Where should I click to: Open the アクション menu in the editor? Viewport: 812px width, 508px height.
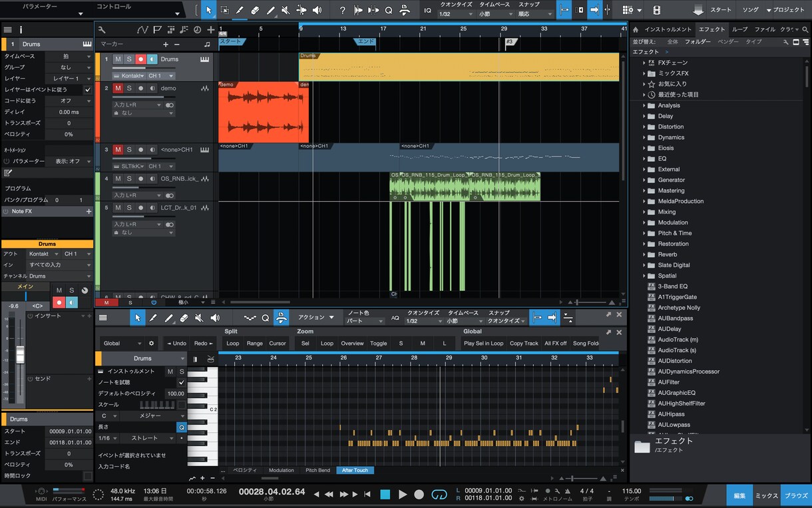click(x=315, y=318)
